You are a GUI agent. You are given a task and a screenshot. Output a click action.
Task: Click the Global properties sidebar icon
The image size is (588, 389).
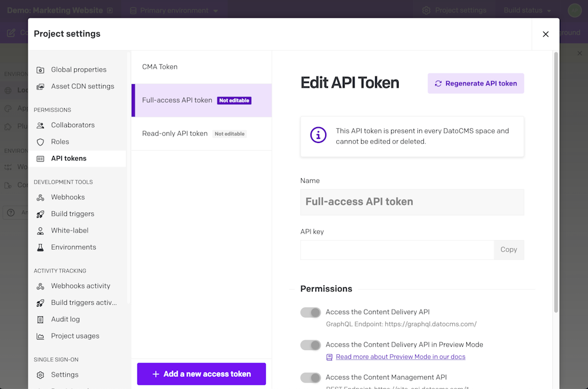(x=41, y=70)
